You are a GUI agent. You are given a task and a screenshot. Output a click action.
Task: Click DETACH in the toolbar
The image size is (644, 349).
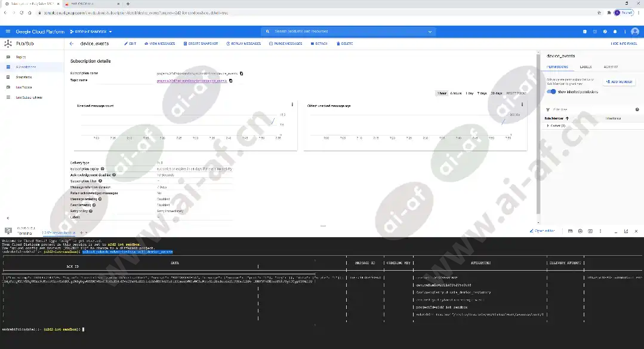click(x=319, y=44)
